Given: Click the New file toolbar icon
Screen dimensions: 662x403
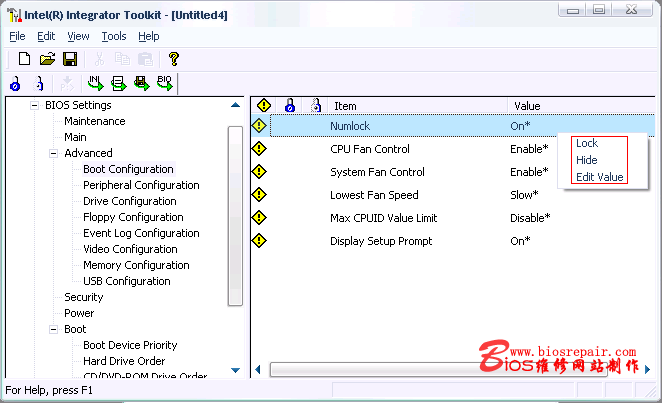Looking at the screenshot, I should click(x=24, y=59).
